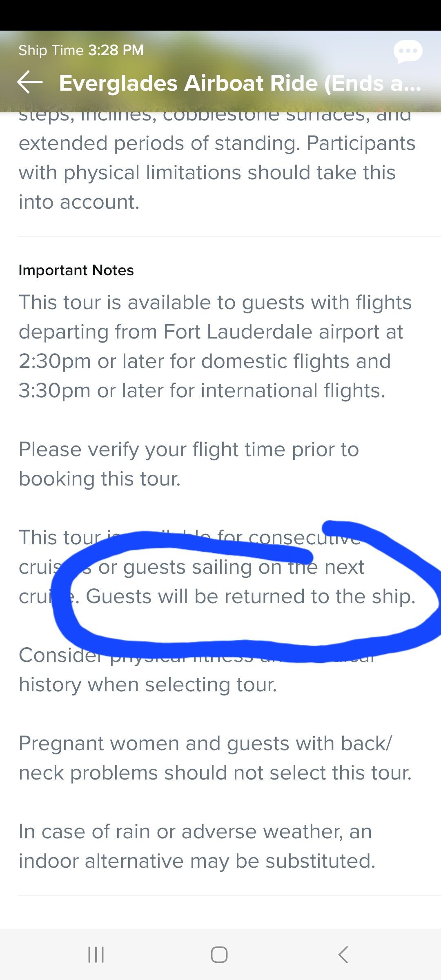This screenshot has height=980, width=441.
Task: Tap the Important Notes heading
Action: pyautogui.click(x=76, y=270)
